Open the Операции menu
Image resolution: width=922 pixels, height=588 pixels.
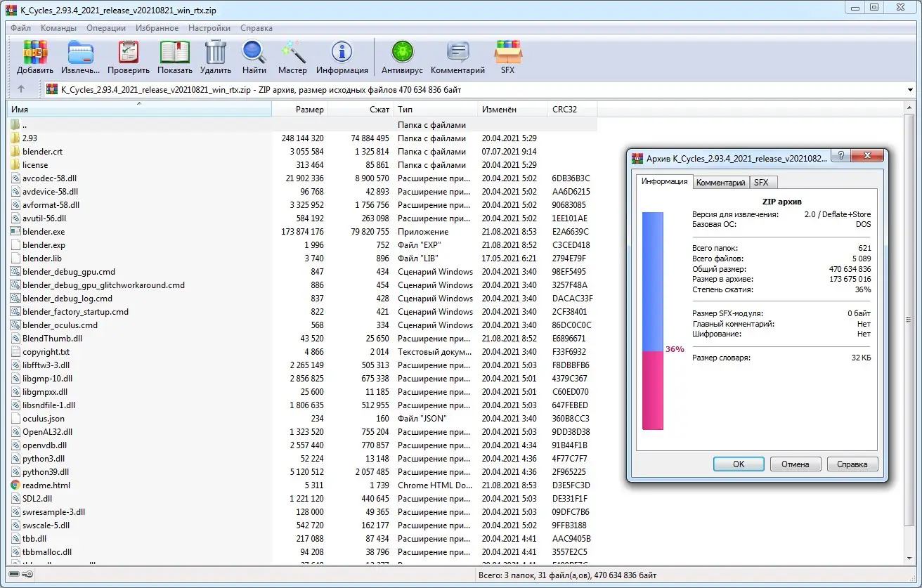[x=106, y=28]
